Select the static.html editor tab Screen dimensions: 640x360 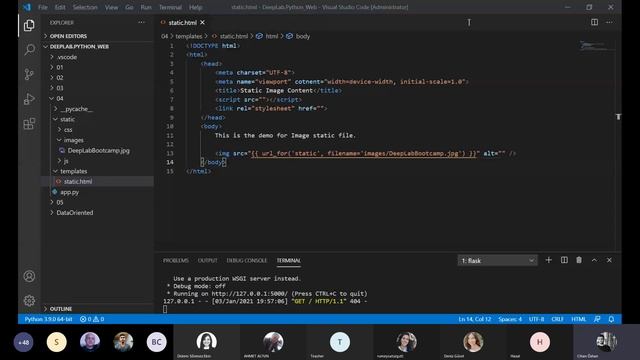(182, 22)
